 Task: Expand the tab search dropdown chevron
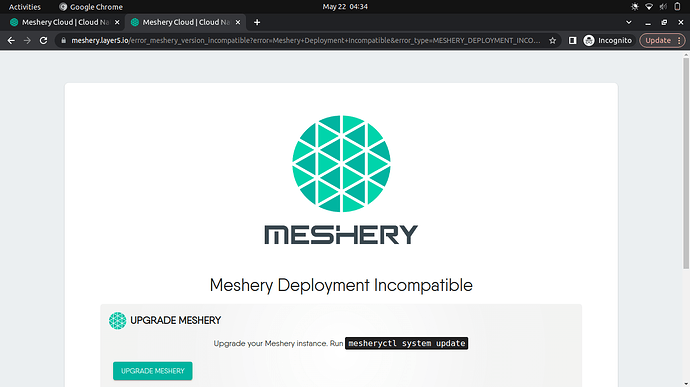coord(628,22)
